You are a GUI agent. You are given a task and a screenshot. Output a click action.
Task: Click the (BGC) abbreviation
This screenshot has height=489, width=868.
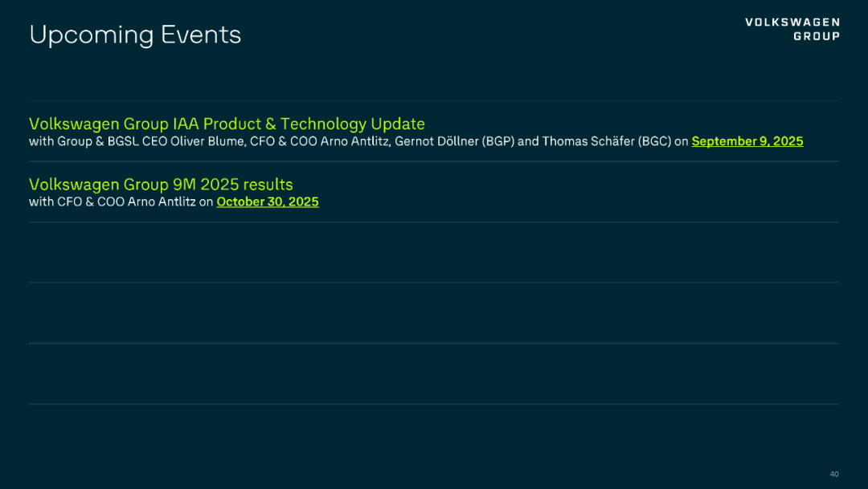(x=653, y=141)
